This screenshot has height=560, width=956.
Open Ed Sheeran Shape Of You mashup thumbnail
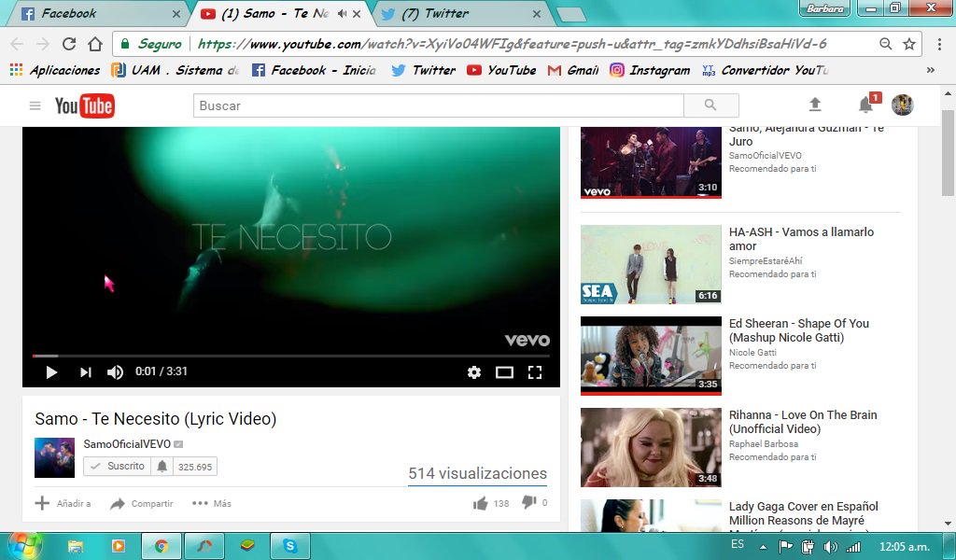tap(651, 356)
